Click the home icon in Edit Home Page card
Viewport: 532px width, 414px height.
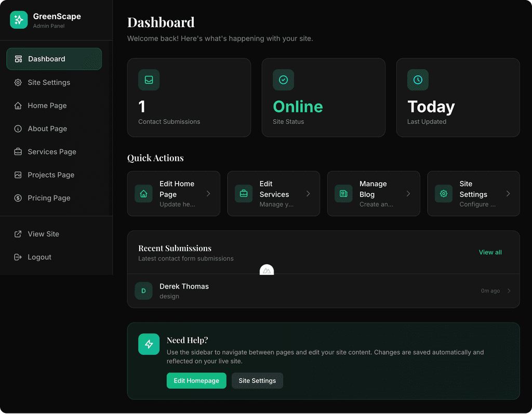[x=143, y=193]
